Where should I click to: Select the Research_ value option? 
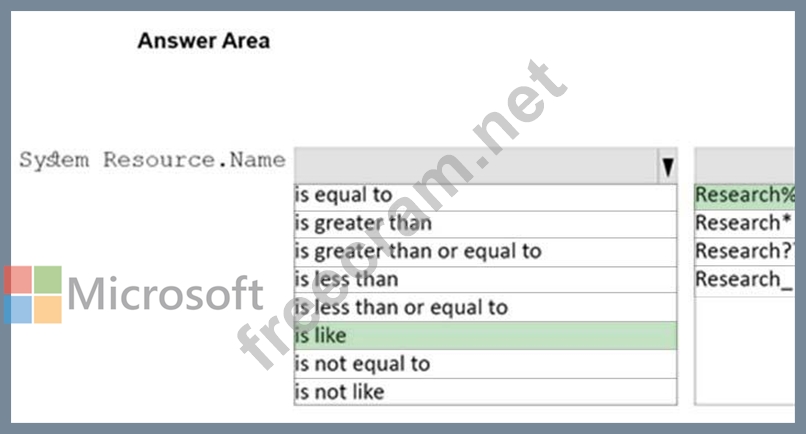pyautogui.click(x=745, y=280)
